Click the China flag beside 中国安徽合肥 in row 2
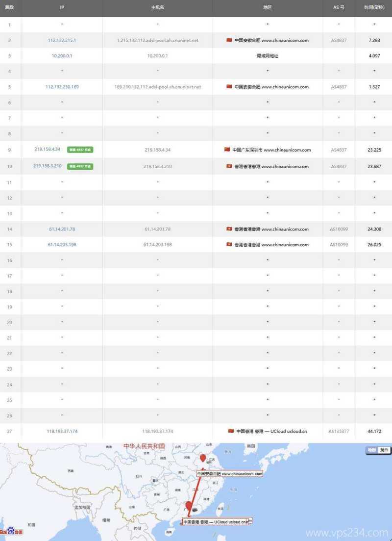This screenshot has height=541, width=392. tap(228, 40)
